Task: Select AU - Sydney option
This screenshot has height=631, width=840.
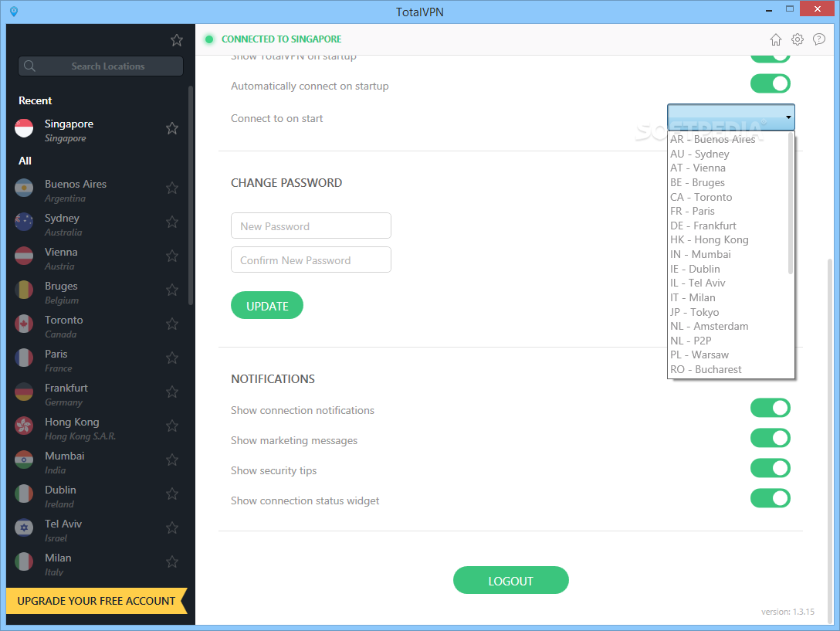Action: [728, 154]
